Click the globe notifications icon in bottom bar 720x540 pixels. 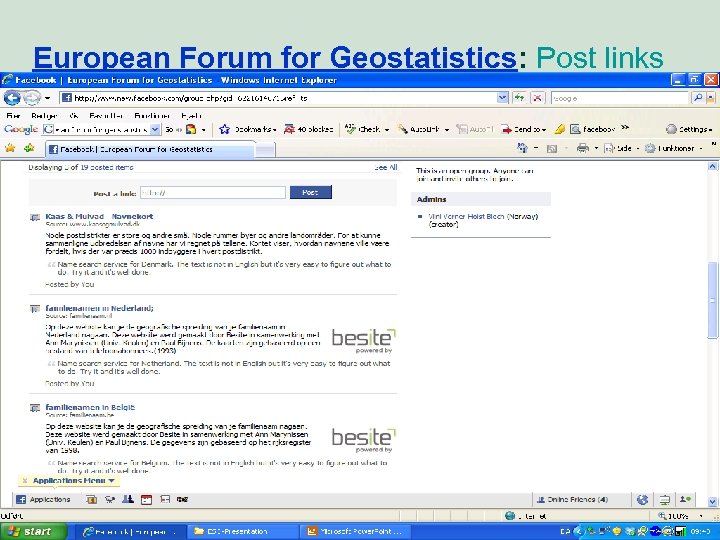[x=642, y=499]
